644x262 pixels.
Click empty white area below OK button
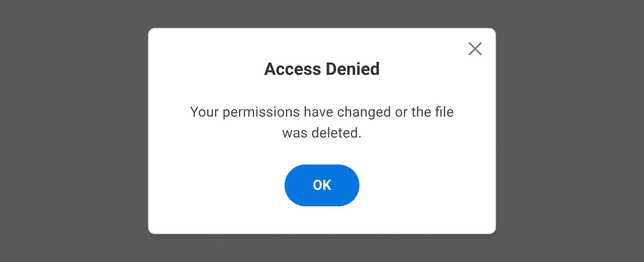coord(322,220)
